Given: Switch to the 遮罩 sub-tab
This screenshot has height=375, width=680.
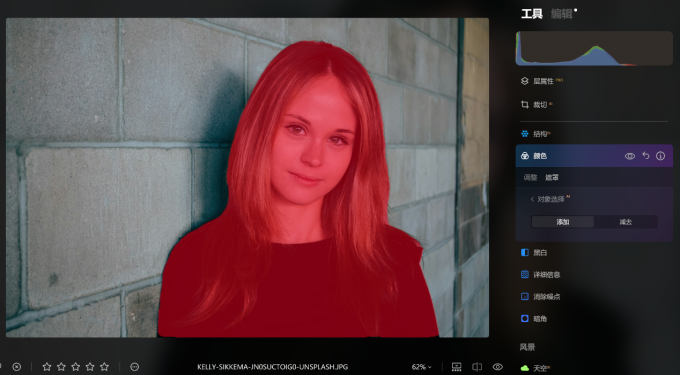Looking at the screenshot, I should [552, 178].
